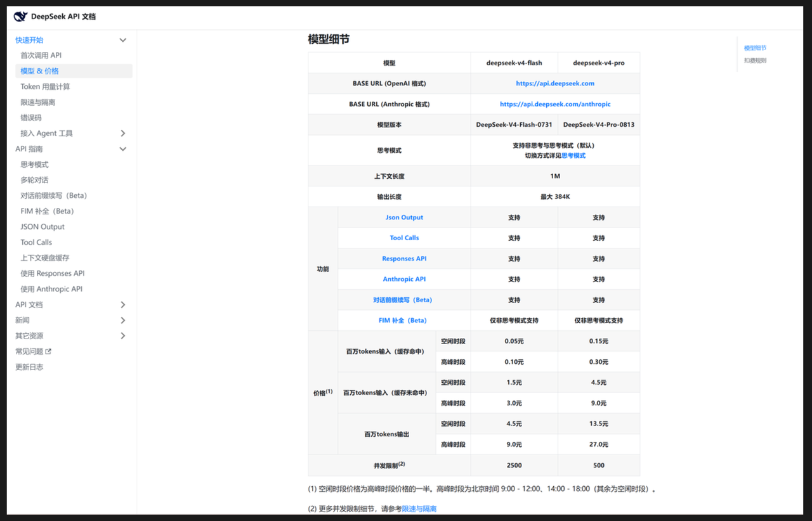Click the deepseek-v4-pro column header

(599, 63)
